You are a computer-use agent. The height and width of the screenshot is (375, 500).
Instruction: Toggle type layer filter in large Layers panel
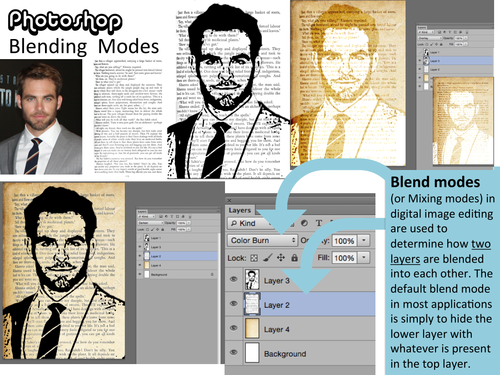click(319, 223)
